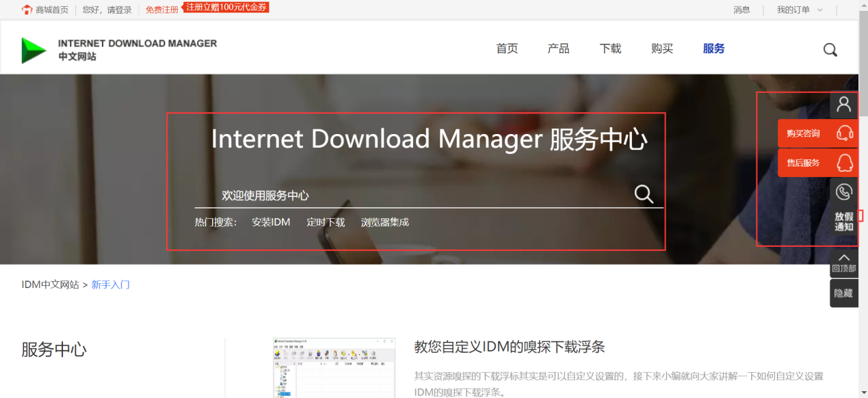The width and height of the screenshot is (868, 398).
Task: Open the 服务 navigation tab
Action: 713,49
